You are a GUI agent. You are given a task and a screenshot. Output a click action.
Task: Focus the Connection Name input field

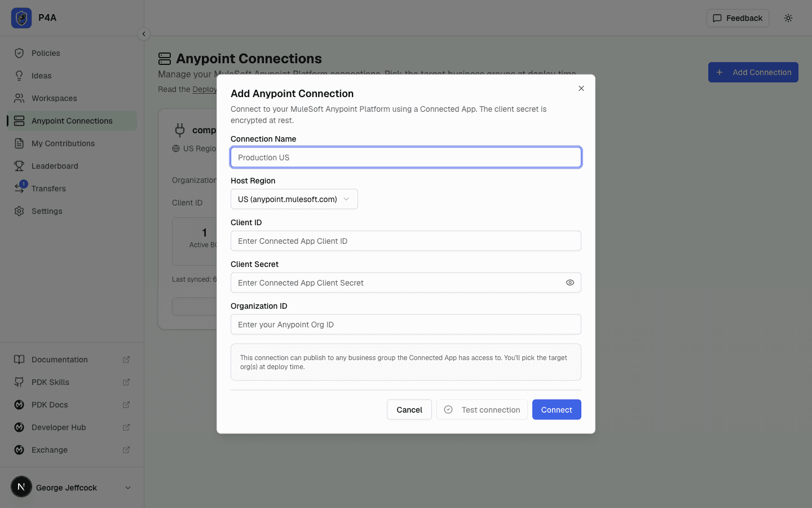[x=406, y=157]
